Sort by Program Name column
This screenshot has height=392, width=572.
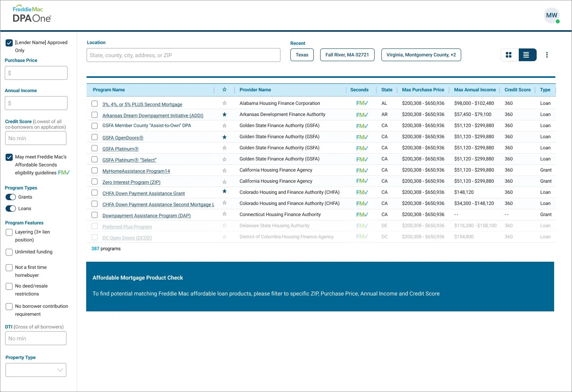pos(109,90)
